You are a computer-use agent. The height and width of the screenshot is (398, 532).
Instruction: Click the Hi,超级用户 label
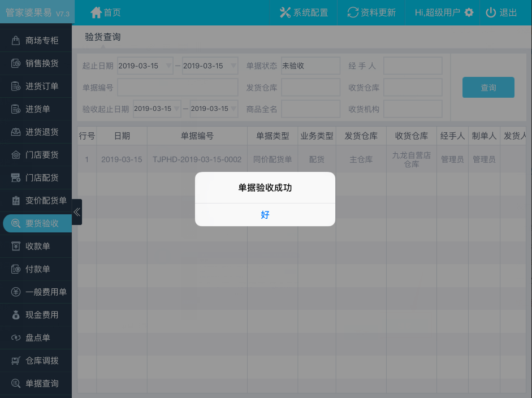pos(438,13)
